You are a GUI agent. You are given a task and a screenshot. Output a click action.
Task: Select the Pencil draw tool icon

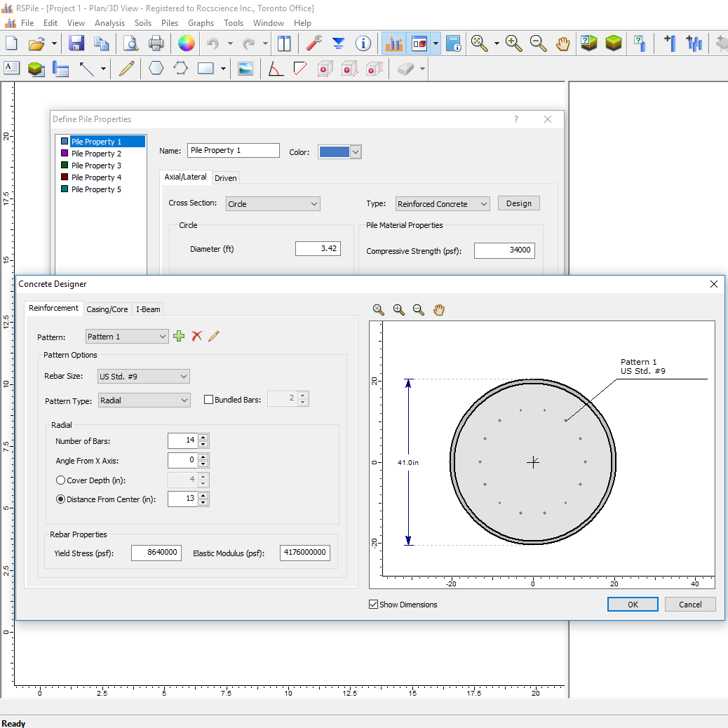coord(126,69)
